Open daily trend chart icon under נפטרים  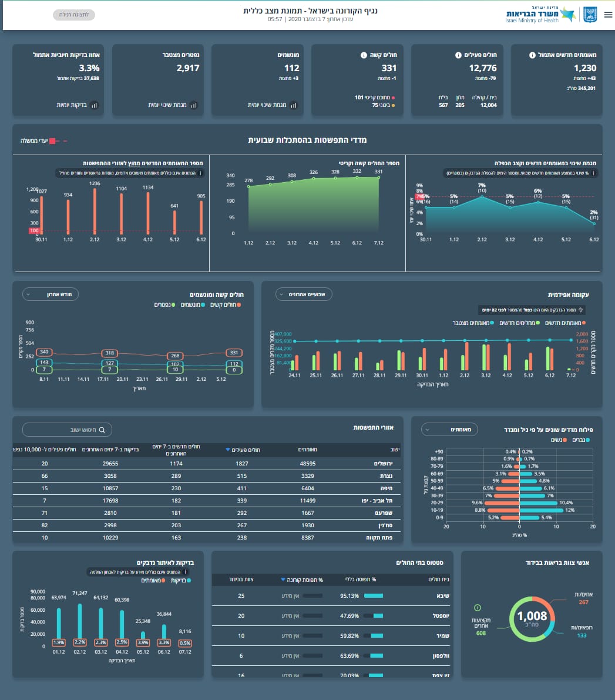(194, 105)
